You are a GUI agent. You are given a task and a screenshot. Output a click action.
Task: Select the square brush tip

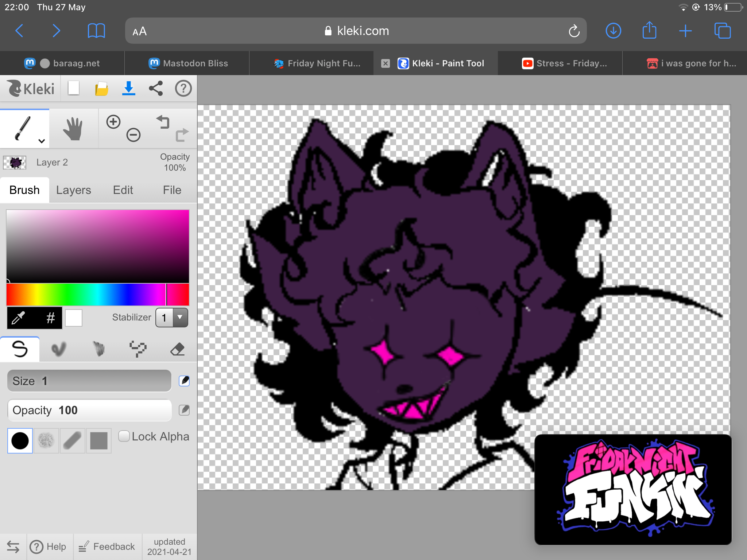click(98, 441)
